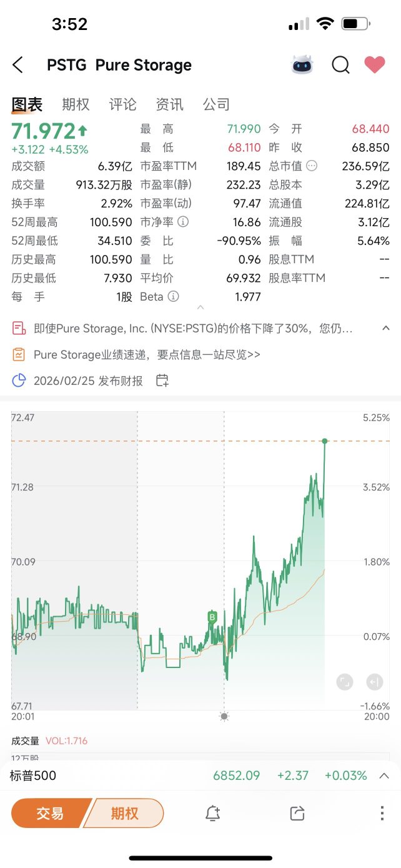Viewport: 401px width, 868px height.
Task: Open the three-dot more menu
Action: tap(382, 813)
